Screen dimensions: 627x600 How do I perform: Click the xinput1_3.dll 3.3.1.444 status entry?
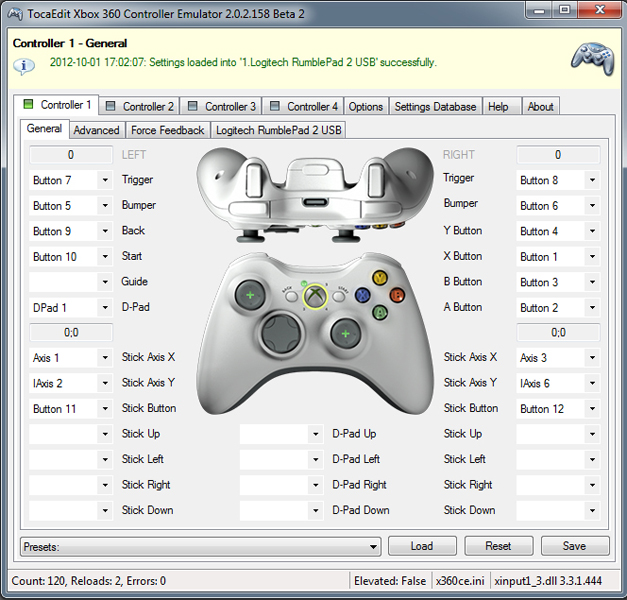pyautogui.click(x=548, y=581)
